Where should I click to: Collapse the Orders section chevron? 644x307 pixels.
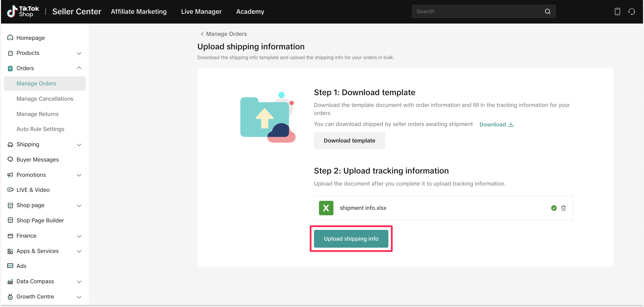79,68
